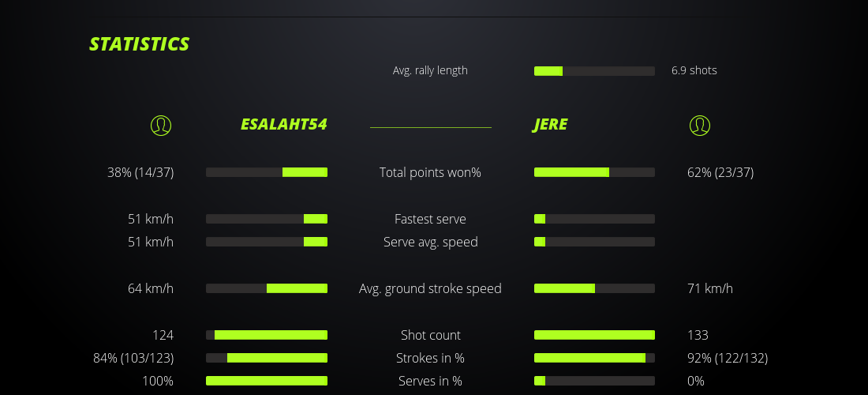This screenshot has width=868, height=395.
Task: Click ESALAHT54's Fastest serve bar
Action: tap(267, 219)
